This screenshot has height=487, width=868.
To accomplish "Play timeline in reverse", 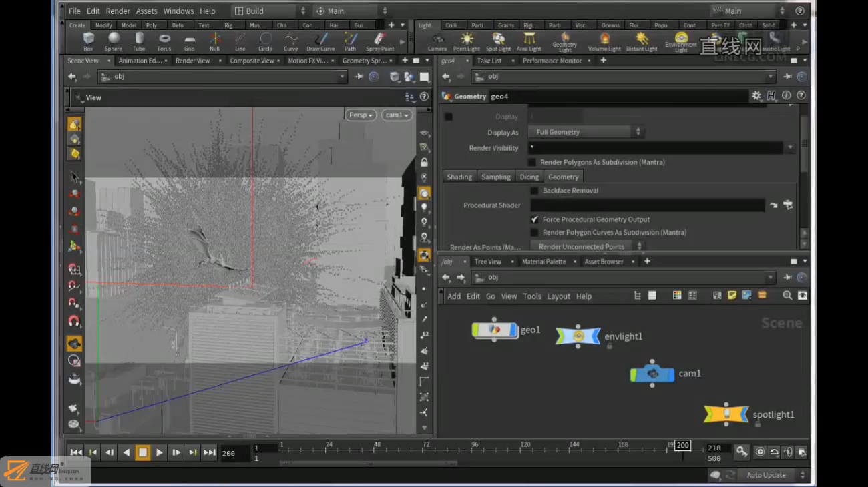I will pos(126,452).
